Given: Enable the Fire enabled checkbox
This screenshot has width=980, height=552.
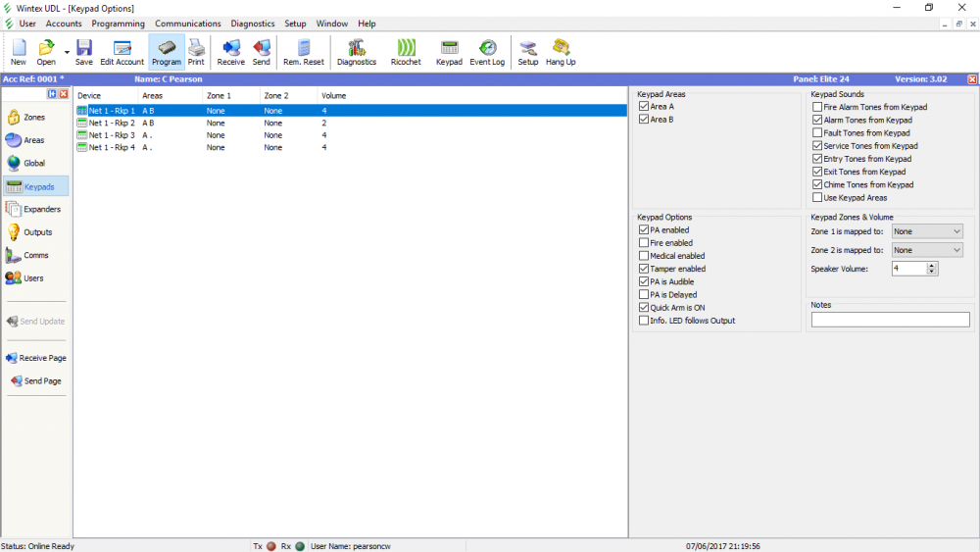Looking at the screenshot, I should coord(644,243).
